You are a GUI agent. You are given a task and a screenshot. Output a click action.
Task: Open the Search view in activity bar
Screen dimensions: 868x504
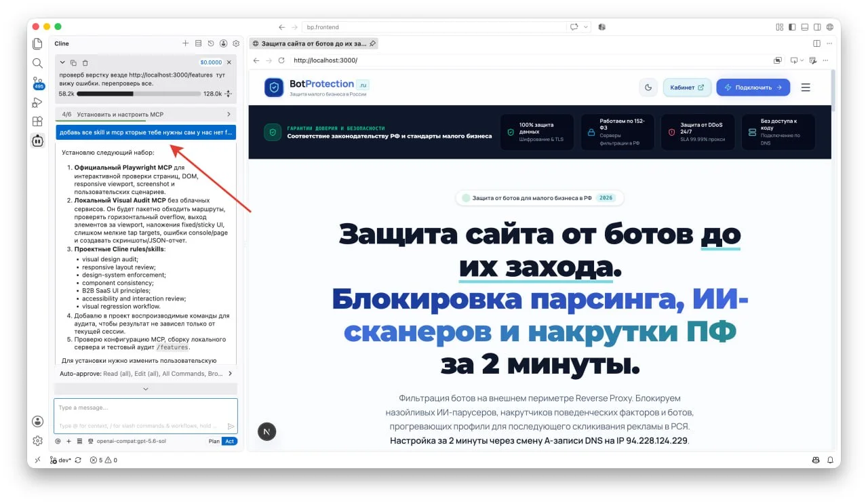[x=38, y=63]
